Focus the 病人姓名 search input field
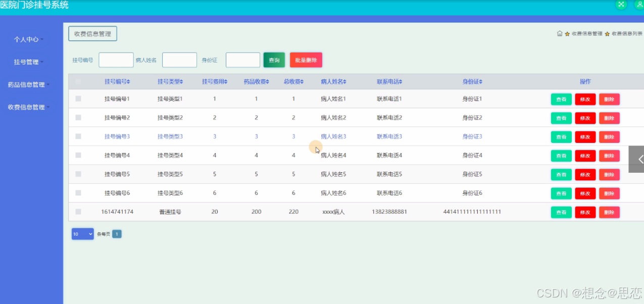644x304 pixels. [x=179, y=60]
